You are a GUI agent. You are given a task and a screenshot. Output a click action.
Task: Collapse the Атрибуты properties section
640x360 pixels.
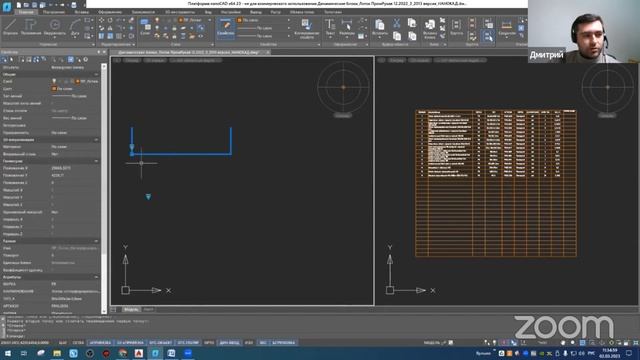click(x=96, y=277)
